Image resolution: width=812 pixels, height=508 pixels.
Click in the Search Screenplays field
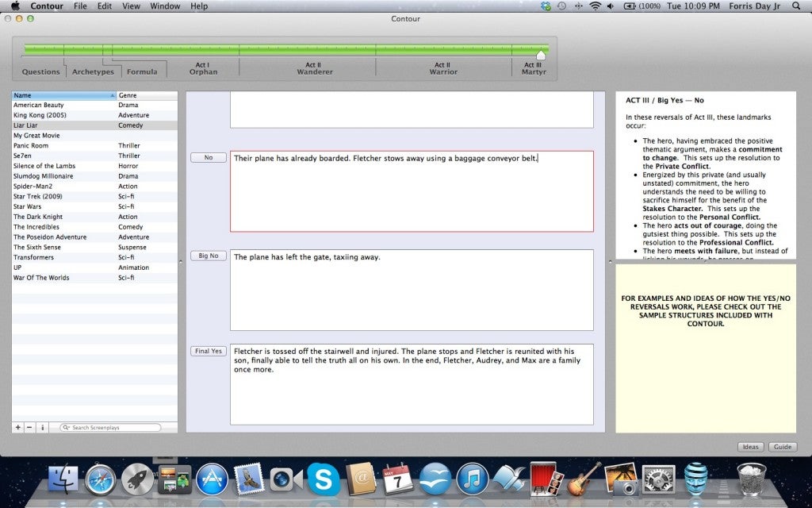[x=110, y=428]
